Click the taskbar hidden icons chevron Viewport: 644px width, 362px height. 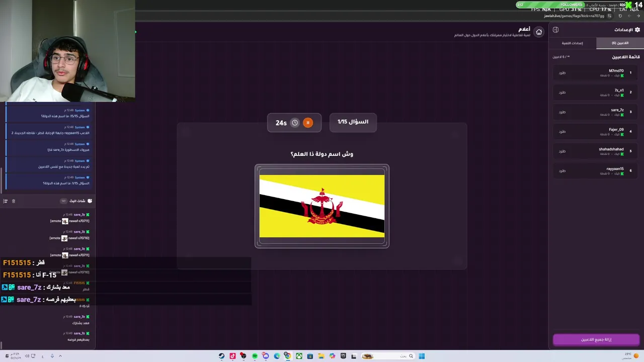pyautogui.click(x=60, y=356)
